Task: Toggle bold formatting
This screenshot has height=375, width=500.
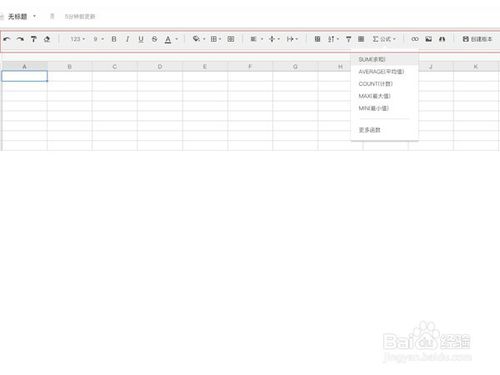Action: (x=114, y=39)
